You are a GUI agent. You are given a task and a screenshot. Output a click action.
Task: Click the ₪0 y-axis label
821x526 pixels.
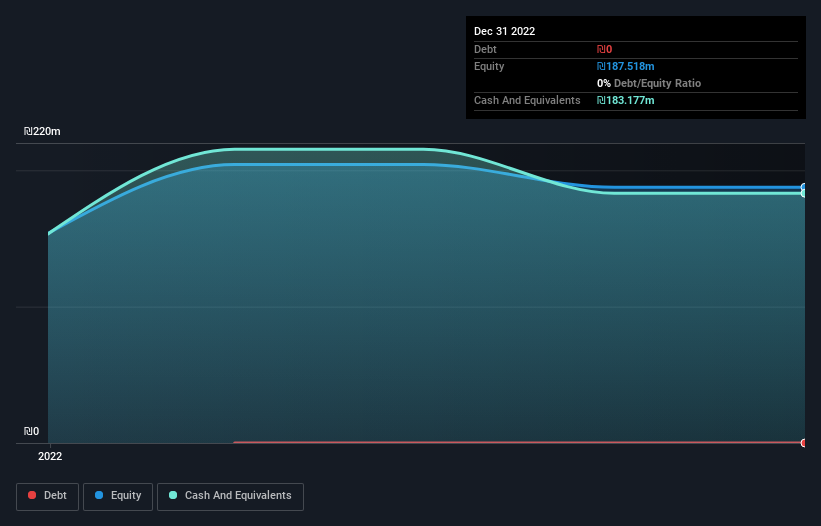point(31,431)
